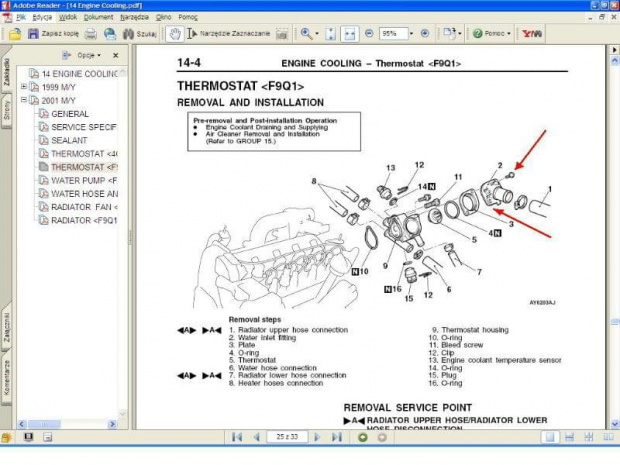Print the document with printer icon
Screen dimensions: 620x465
pyautogui.click(x=91, y=34)
